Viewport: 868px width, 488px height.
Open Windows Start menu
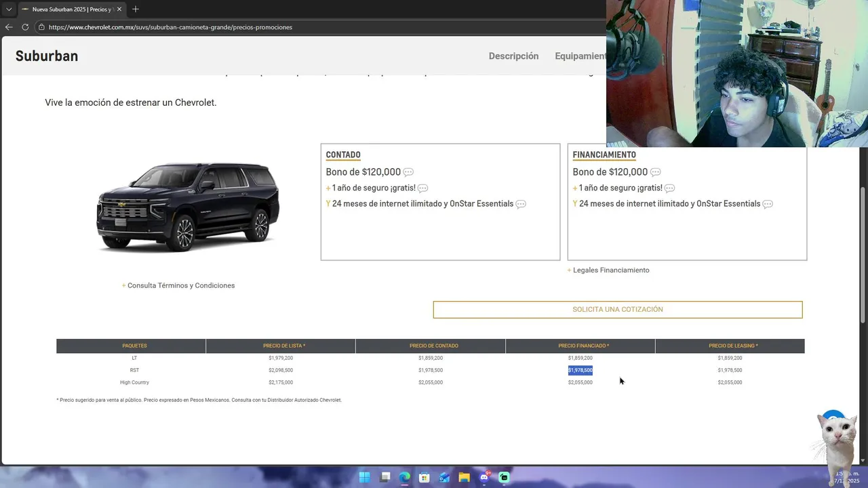pyautogui.click(x=364, y=477)
